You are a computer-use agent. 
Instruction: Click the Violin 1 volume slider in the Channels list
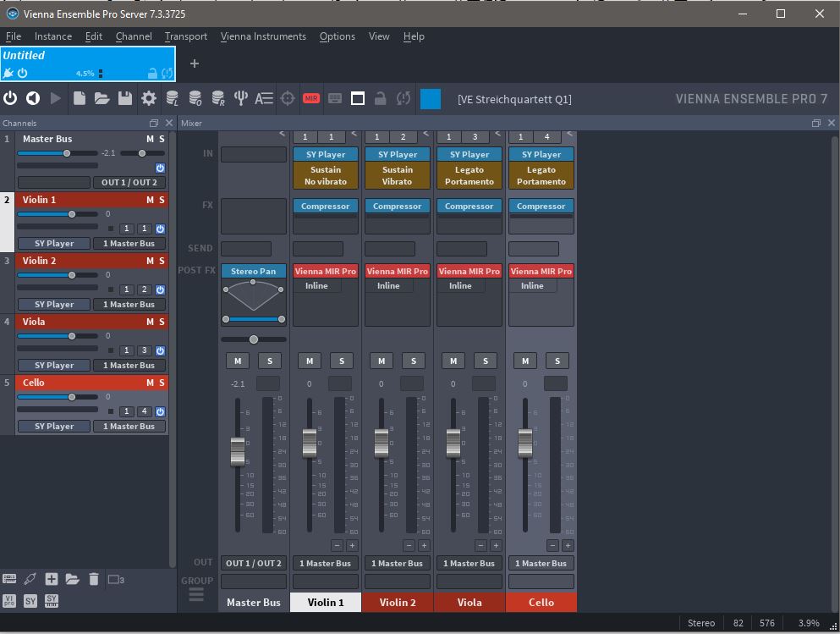(58, 214)
